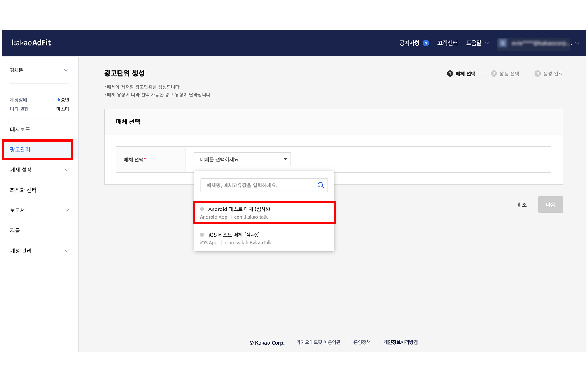This screenshot has width=588, height=382.
Task: Expand the 도움말 help menu
Action: click(x=478, y=43)
